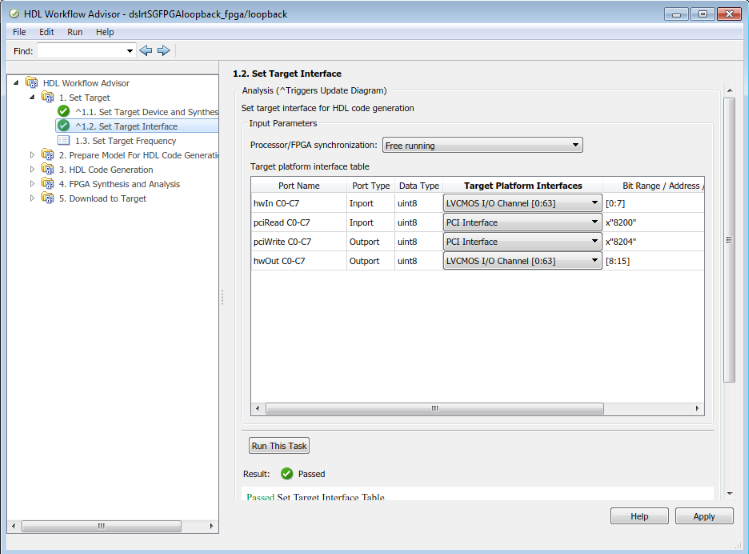This screenshot has height=554, width=749.
Task: Click the window title bar app icon
Action: (14, 14)
